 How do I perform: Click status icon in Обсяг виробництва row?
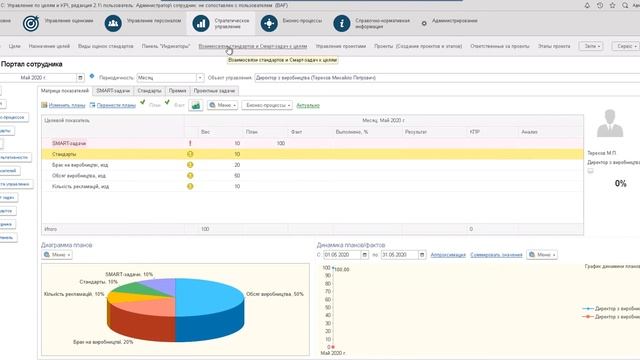[x=190, y=176]
